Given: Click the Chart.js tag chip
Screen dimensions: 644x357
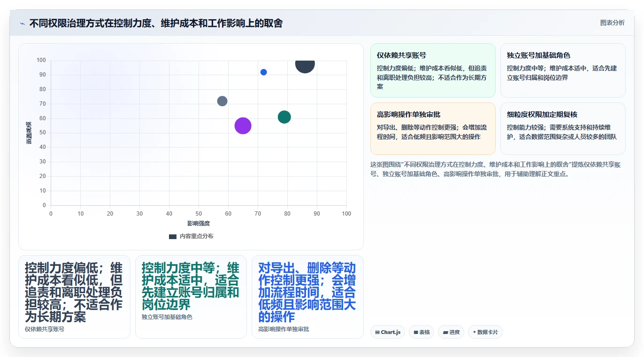Looking at the screenshot, I should 388,332.
